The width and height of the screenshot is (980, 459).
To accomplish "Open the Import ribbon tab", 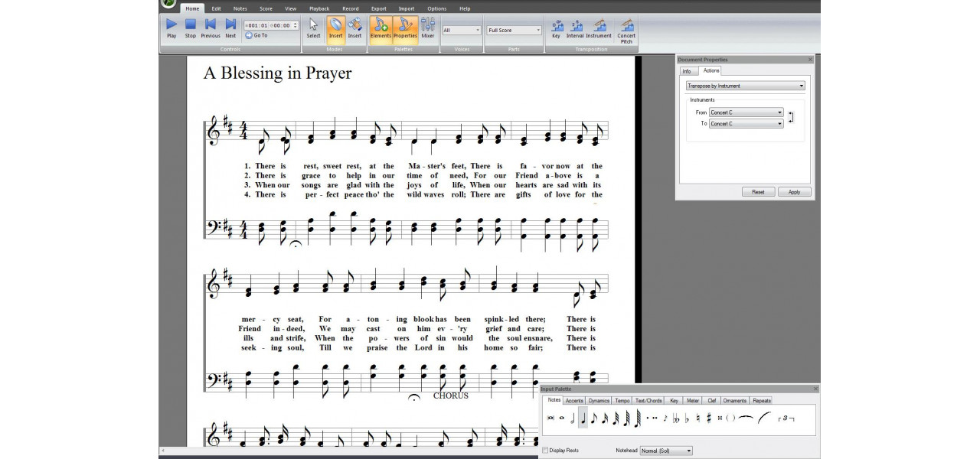I will tap(407, 8).
